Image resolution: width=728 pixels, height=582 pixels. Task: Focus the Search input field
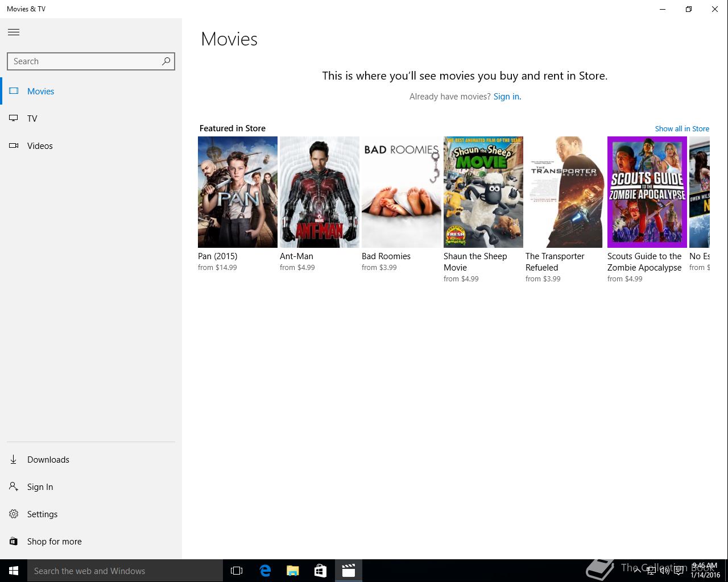click(x=91, y=61)
